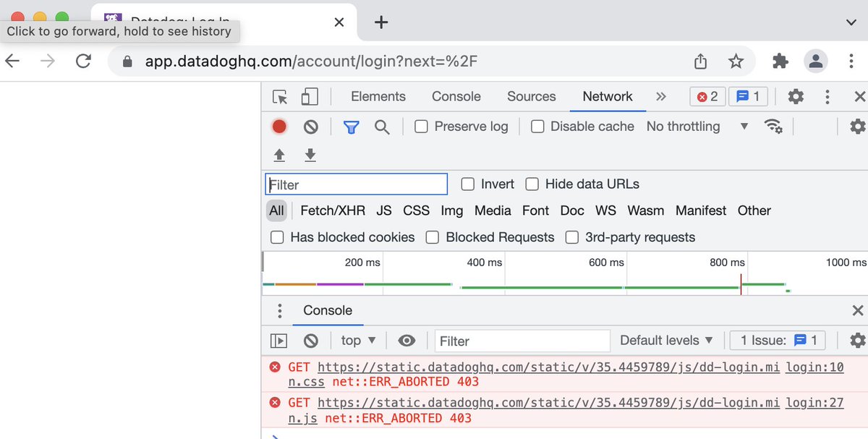
Task: Check Hide data URLs
Action: (532, 184)
